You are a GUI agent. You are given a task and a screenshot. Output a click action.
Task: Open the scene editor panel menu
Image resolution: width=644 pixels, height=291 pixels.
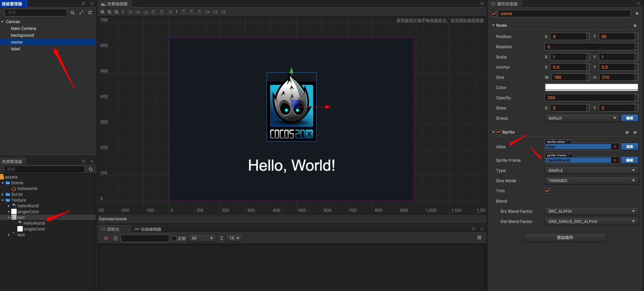click(482, 4)
